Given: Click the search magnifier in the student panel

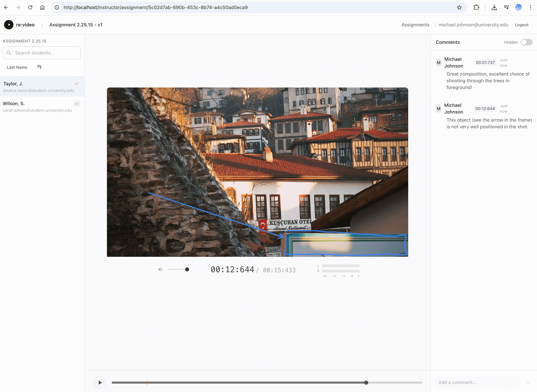Looking at the screenshot, I should point(9,53).
